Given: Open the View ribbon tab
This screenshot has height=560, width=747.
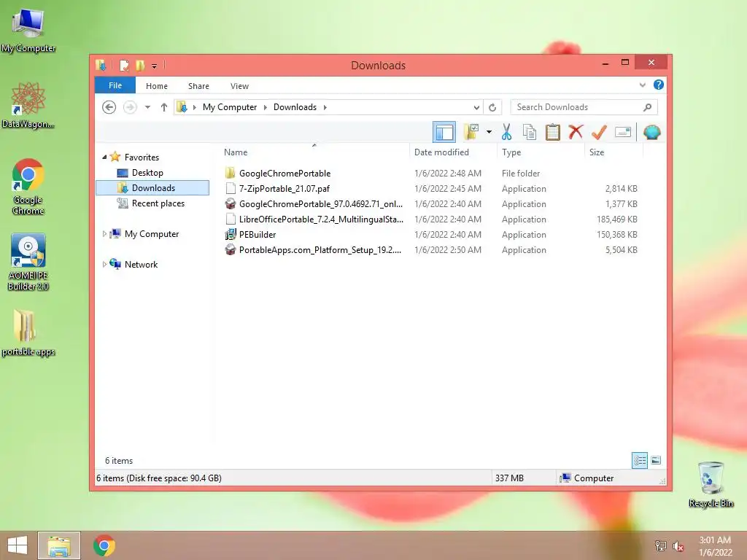Looking at the screenshot, I should (239, 86).
